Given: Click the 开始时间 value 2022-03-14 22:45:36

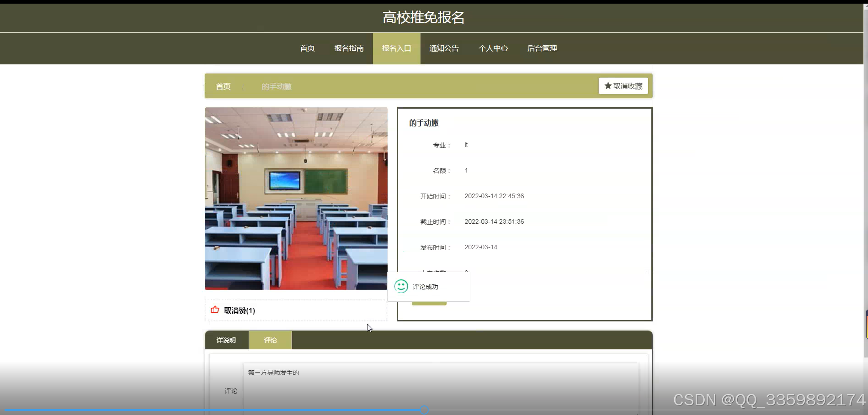Looking at the screenshot, I should 494,196.
